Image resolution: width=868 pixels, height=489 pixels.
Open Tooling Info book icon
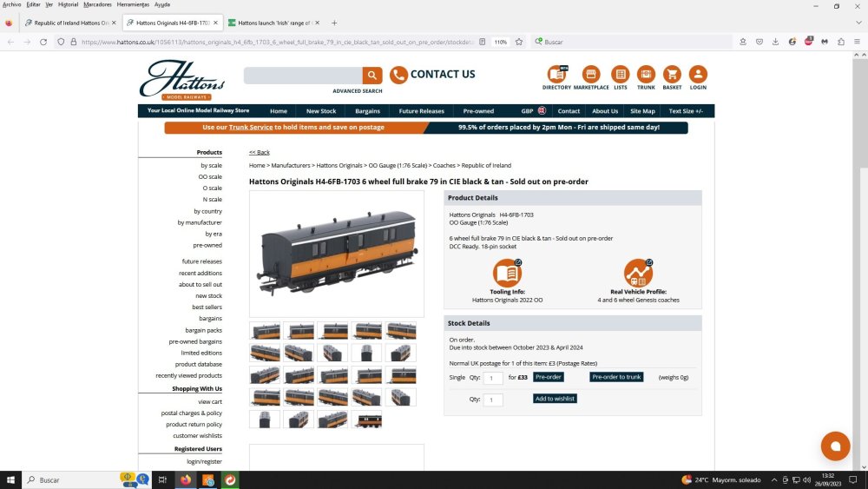click(x=507, y=273)
